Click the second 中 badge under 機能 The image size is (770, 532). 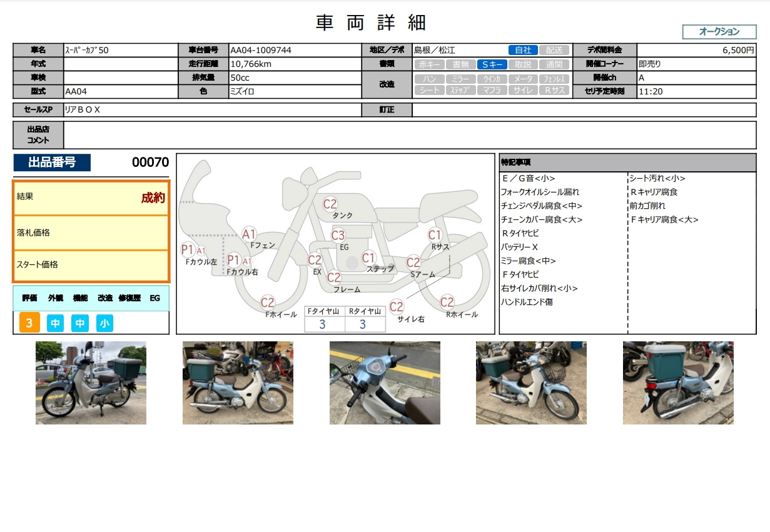coord(80,323)
